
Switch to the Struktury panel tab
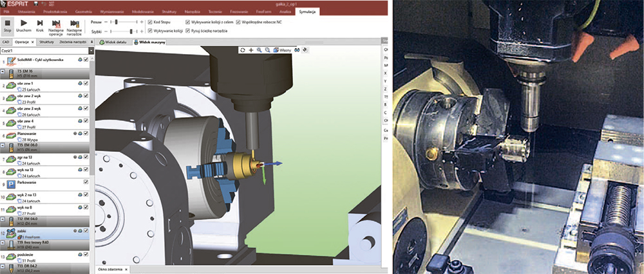click(47, 42)
